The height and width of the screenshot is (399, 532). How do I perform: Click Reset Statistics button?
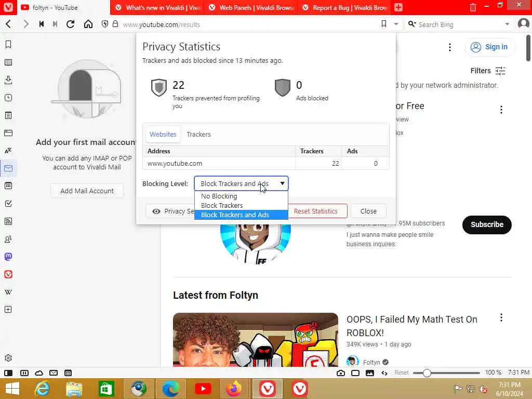click(317, 211)
